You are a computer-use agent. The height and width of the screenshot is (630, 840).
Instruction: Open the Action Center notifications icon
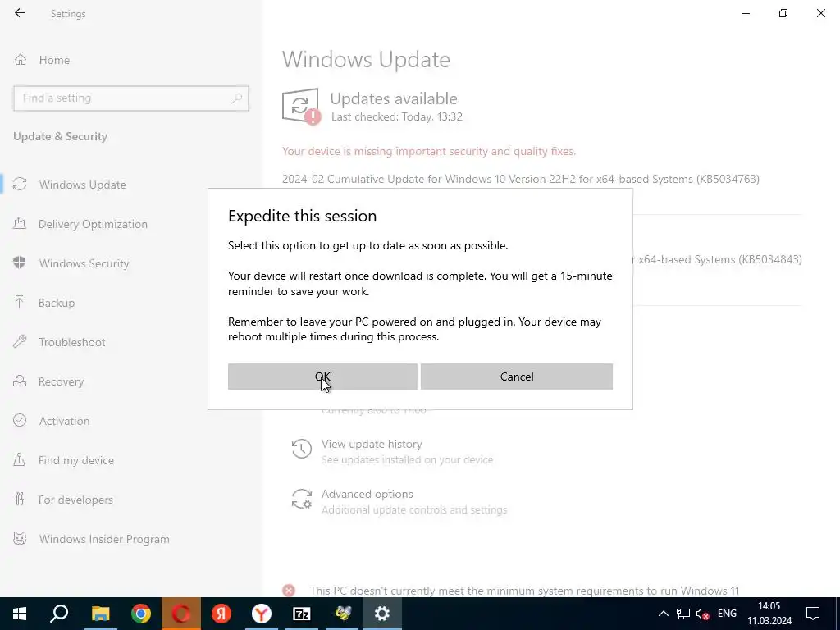(x=813, y=614)
